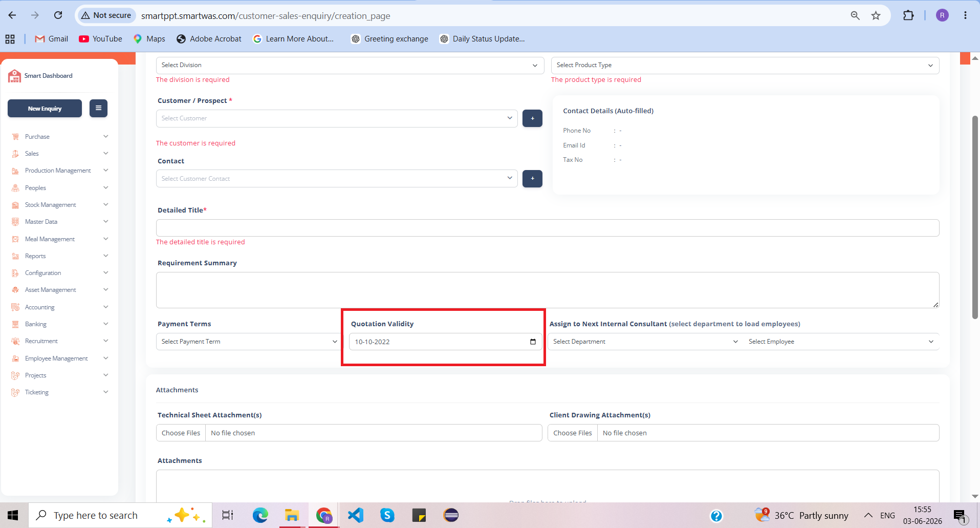Choose files for Client Drawing Attachment
The height and width of the screenshot is (528, 980).
tap(573, 433)
